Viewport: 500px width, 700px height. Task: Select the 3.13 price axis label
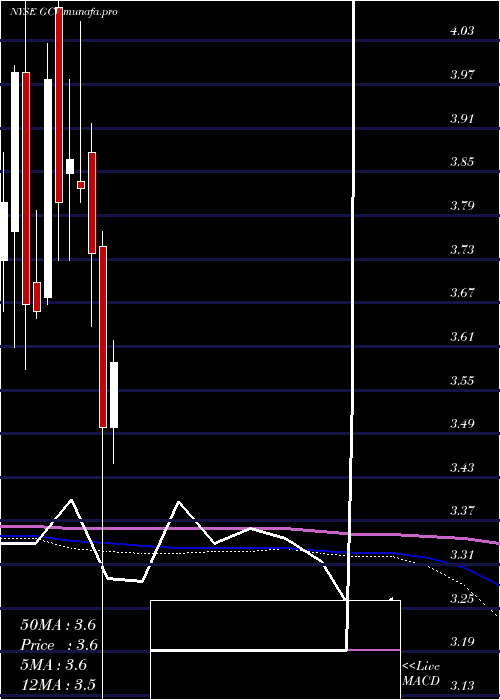point(462,685)
